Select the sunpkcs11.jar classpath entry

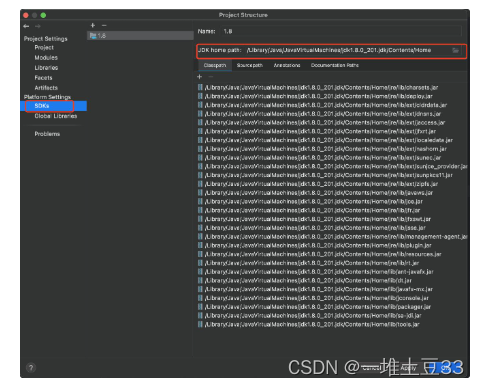[325, 175]
